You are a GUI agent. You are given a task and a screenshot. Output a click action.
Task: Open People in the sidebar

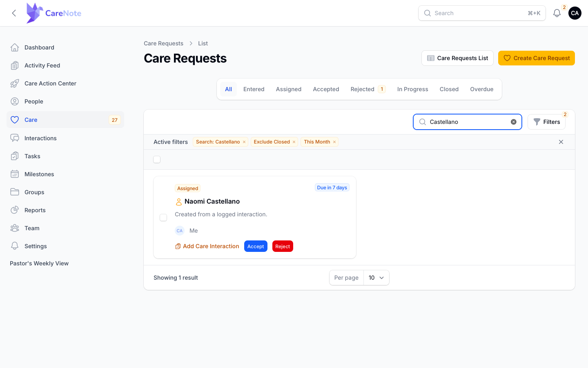[65, 101]
